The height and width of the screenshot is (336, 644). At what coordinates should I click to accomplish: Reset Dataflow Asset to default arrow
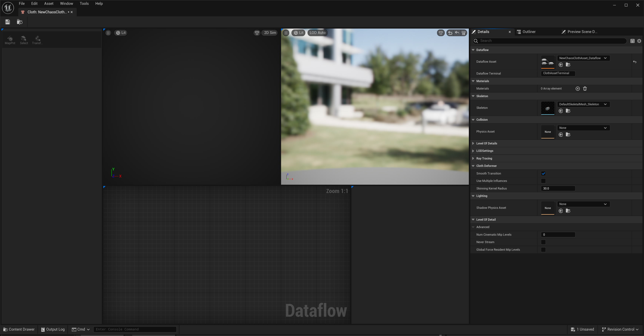tap(635, 62)
